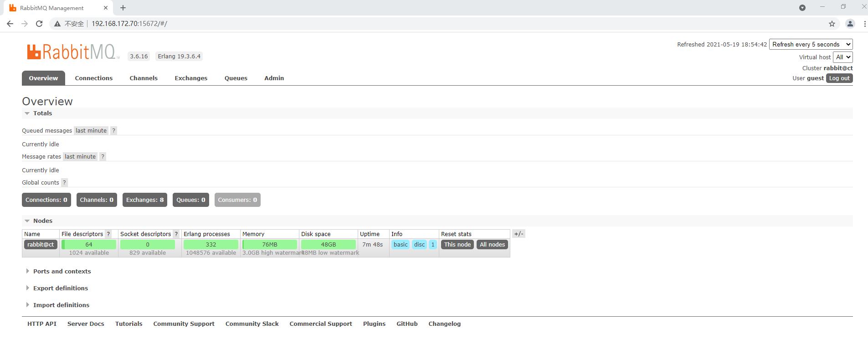Open the Plugins footer link
The height and width of the screenshot is (355, 868).
click(x=374, y=324)
